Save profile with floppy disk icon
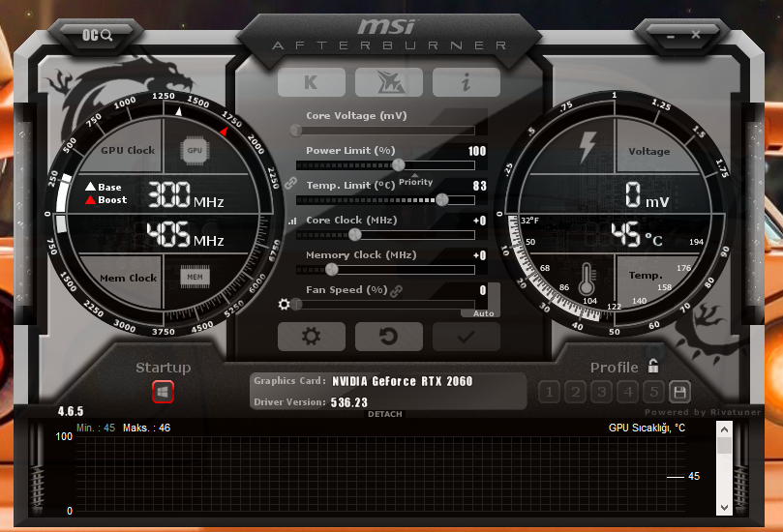 point(679,393)
